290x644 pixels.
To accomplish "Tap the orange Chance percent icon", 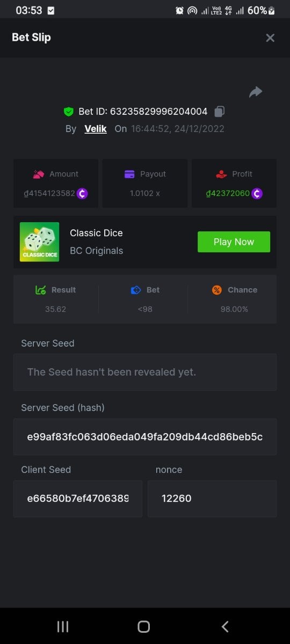I will tap(217, 290).
